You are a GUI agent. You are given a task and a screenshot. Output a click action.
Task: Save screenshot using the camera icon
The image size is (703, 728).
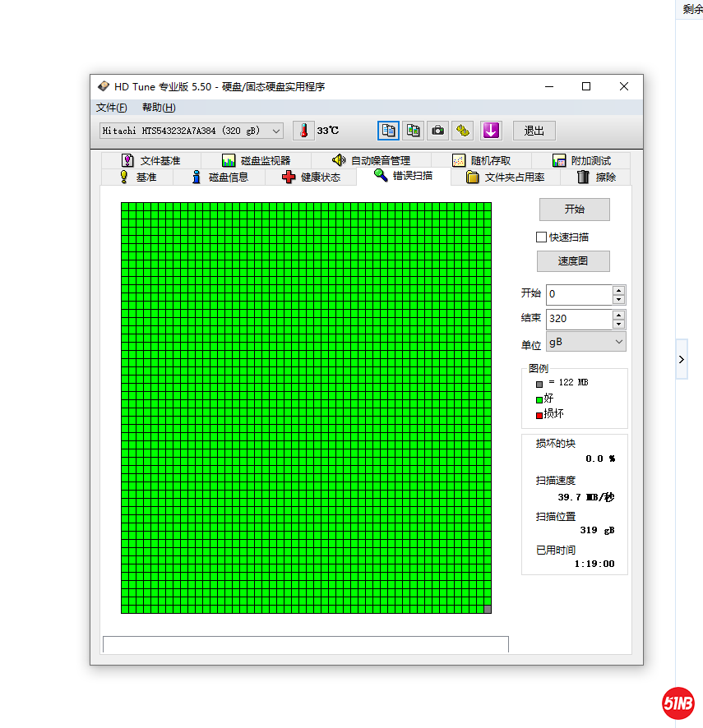pyautogui.click(x=437, y=131)
